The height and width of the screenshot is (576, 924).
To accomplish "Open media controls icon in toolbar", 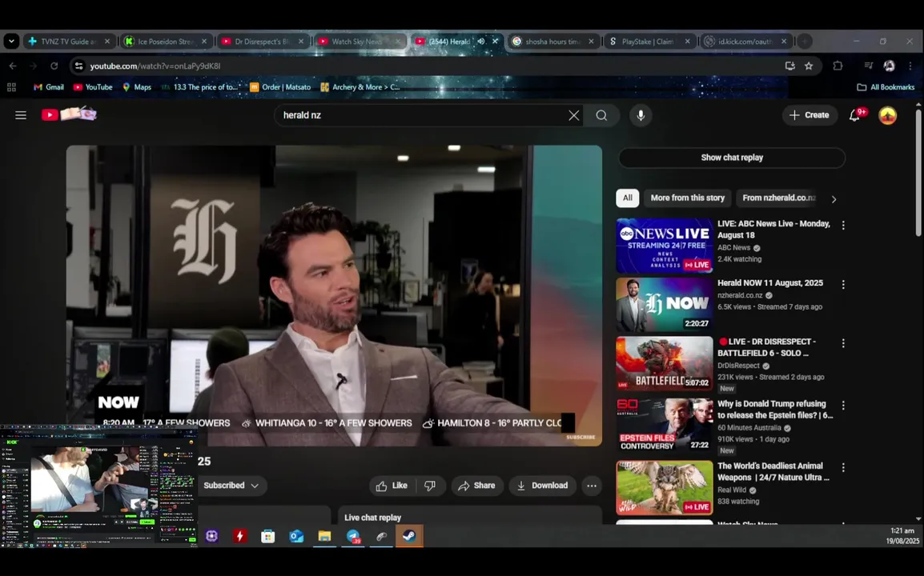I will click(868, 66).
